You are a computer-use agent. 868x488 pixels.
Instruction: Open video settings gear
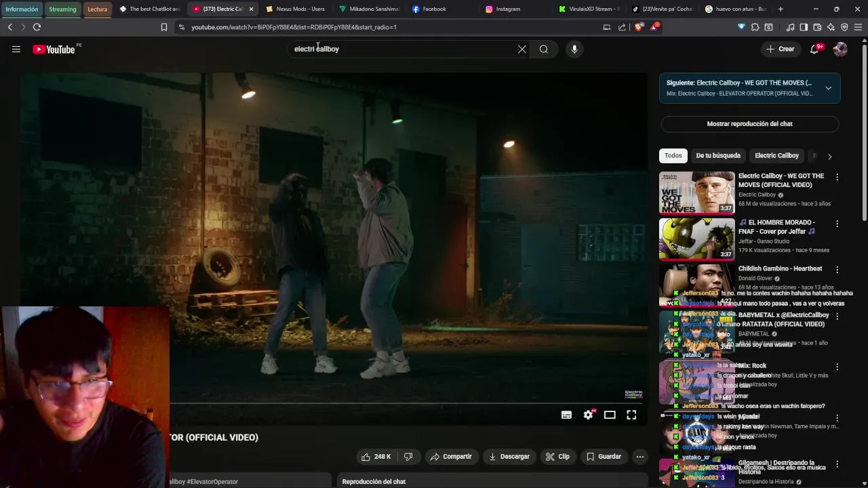588,415
